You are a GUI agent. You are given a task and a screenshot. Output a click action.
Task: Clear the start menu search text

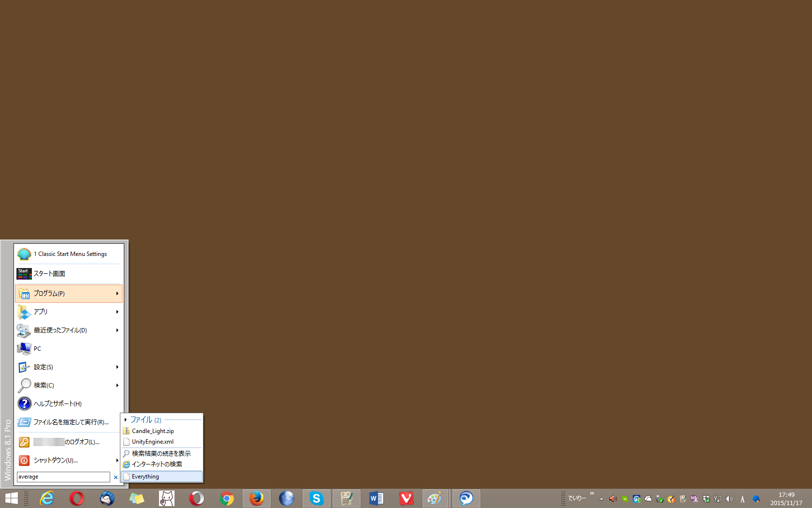point(116,478)
